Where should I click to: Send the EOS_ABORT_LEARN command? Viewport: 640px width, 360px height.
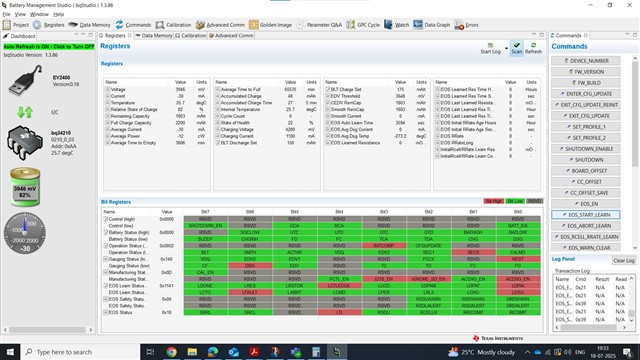pos(586,226)
